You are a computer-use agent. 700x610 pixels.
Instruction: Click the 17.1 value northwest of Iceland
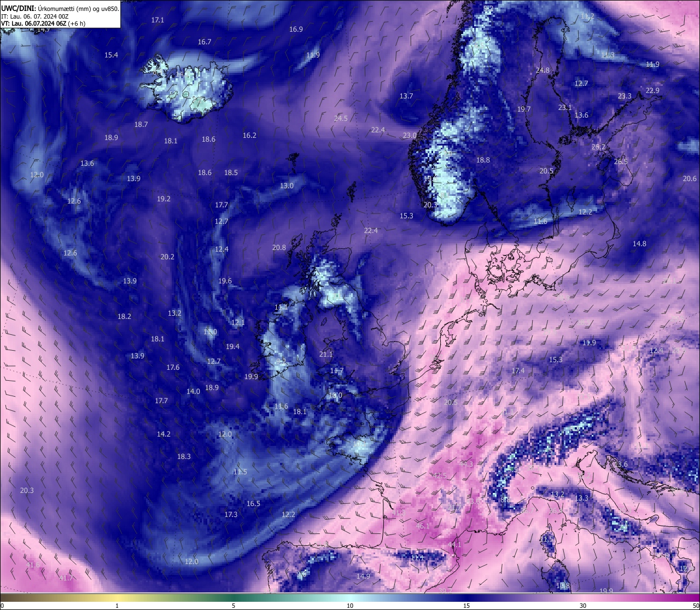pos(157,20)
